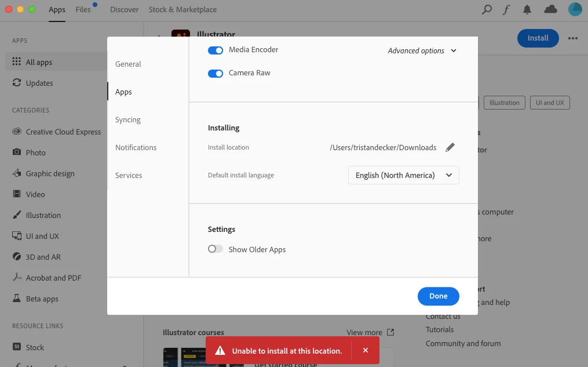Open the user profile avatar
588x367 pixels.
575,9
